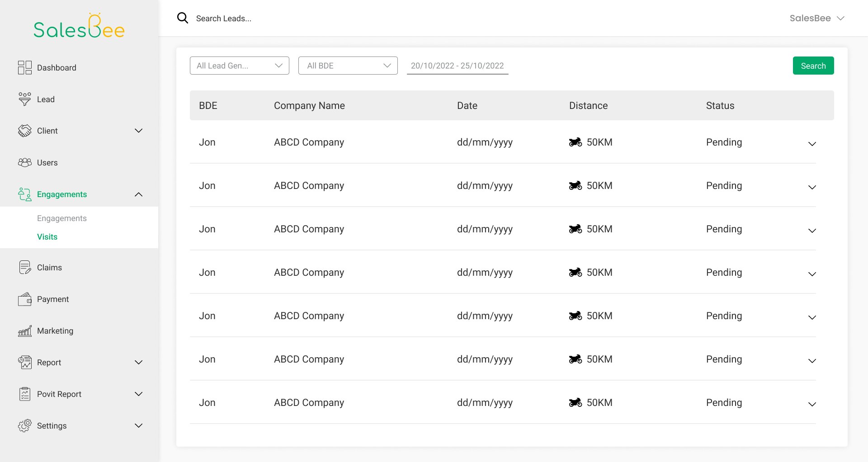This screenshot has width=868, height=462.
Task: Open the Claims page
Action: (49, 268)
